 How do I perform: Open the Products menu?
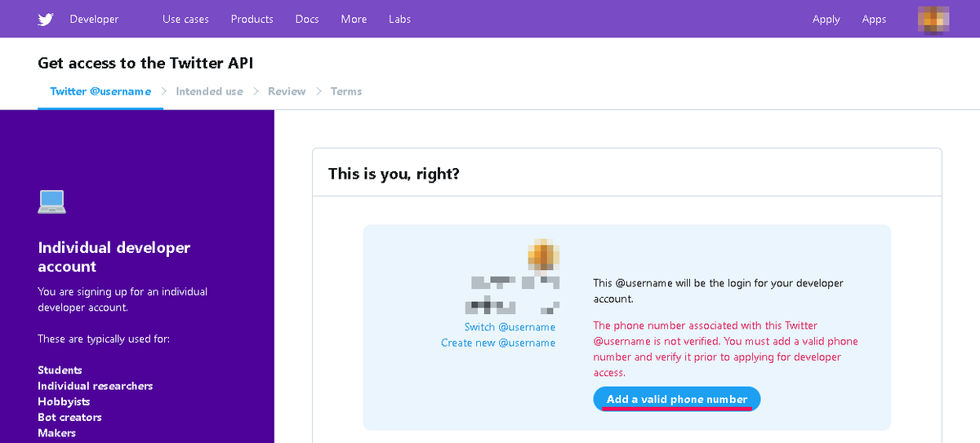tap(252, 20)
